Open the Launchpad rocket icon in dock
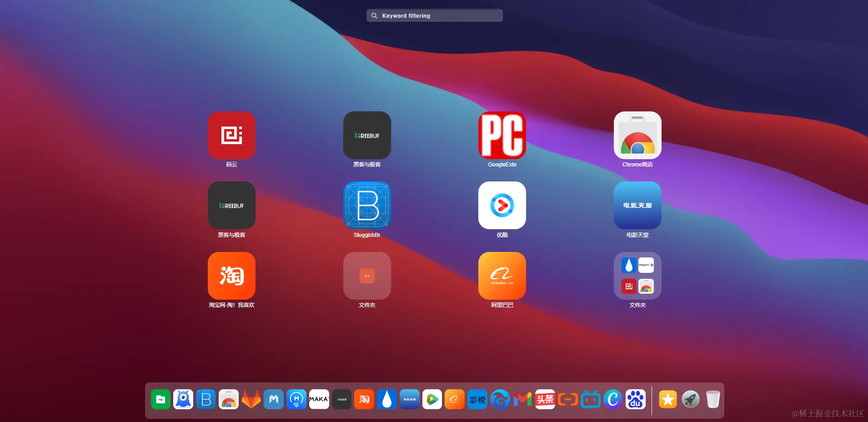868x422 pixels. click(x=691, y=399)
